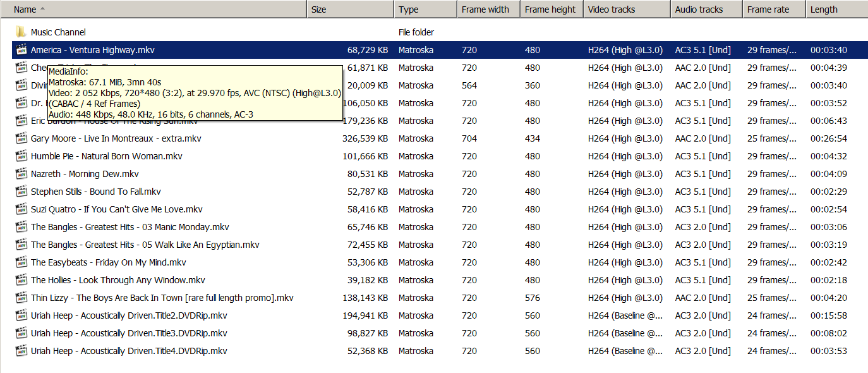Click the frame height value 360
Viewport: 868px width, 373px height.
pyautogui.click(x=533, y=85)
